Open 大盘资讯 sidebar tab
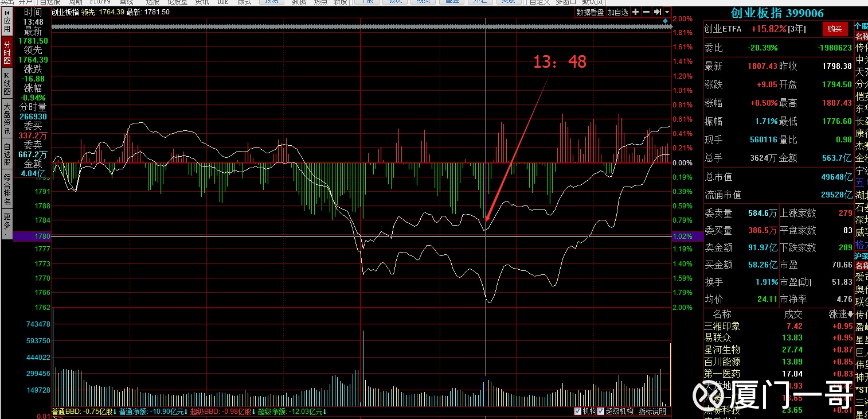Screen dimensions: 868x419 pos(7,119)
